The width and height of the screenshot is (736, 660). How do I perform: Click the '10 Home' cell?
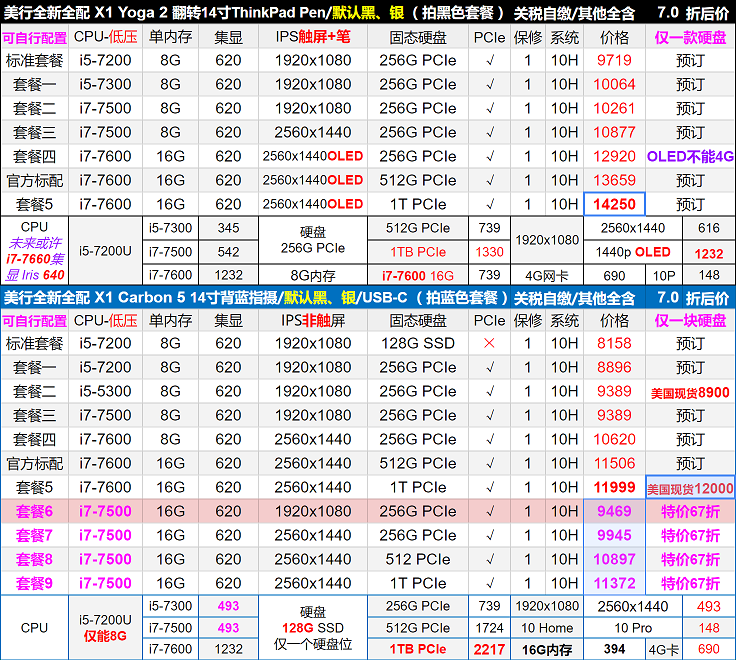point(547,628)
